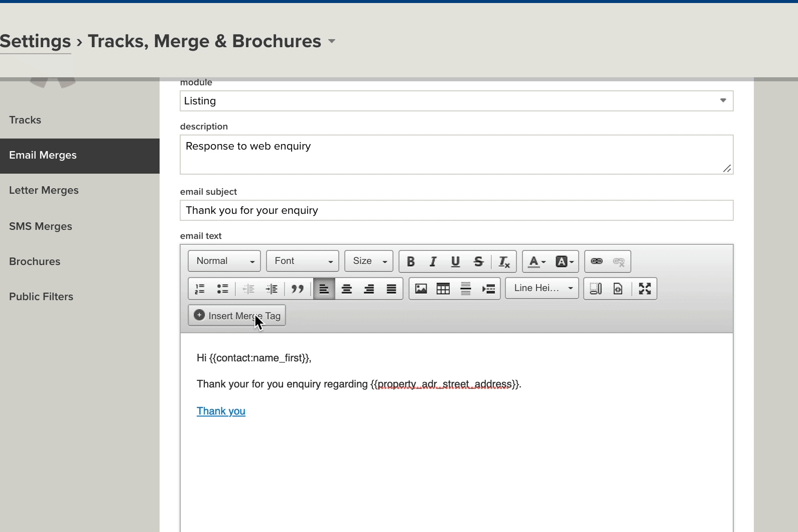Image resolution: width=798 pixels, height=532 pixels.
Task: Open the background color picker
Action: pyautogui.click(x=564, y=261)
